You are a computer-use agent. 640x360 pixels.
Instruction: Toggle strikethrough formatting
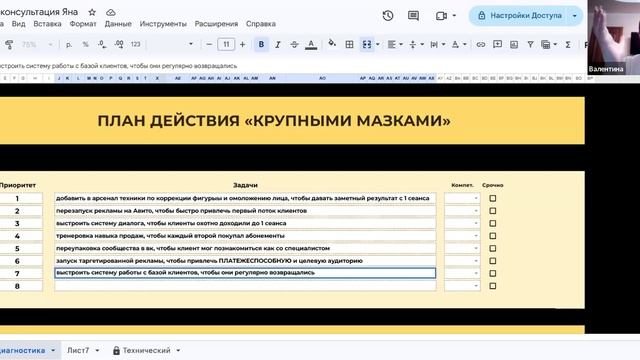point(294,44)
